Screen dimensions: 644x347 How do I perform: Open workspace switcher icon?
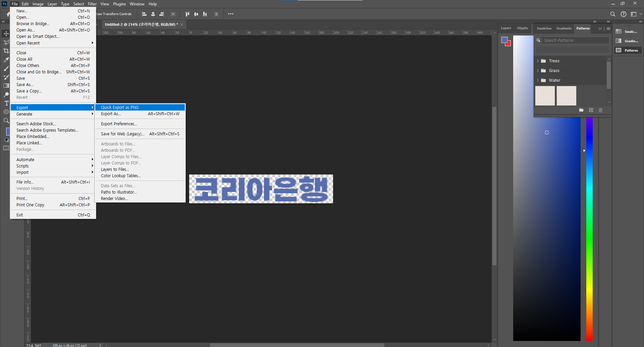pyautogui.click(x=634, y=14)
